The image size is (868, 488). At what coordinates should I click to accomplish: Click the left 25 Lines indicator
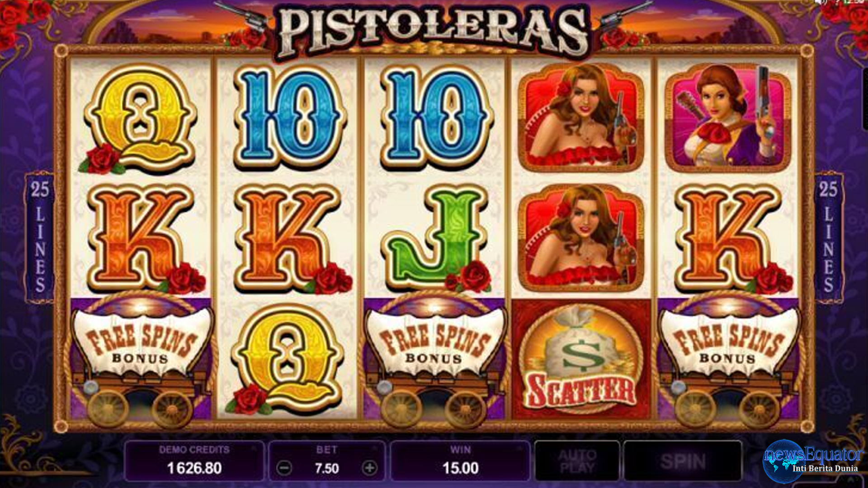tap(40, 236)
